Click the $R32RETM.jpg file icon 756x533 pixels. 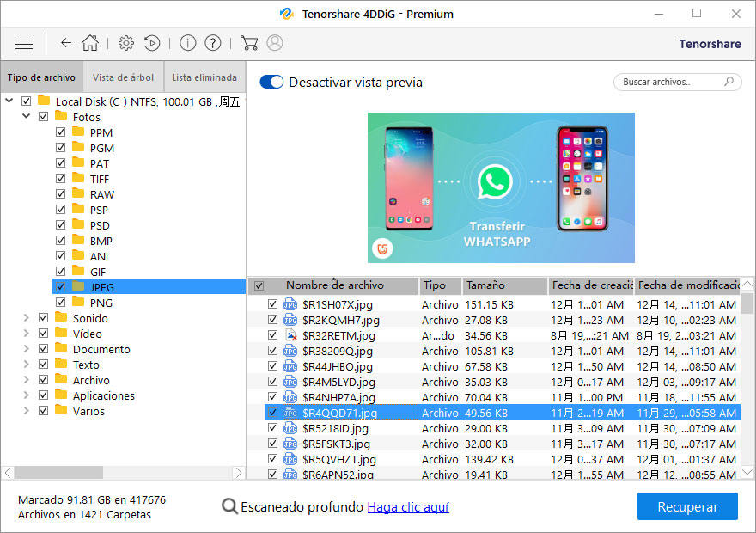(290, 335)
